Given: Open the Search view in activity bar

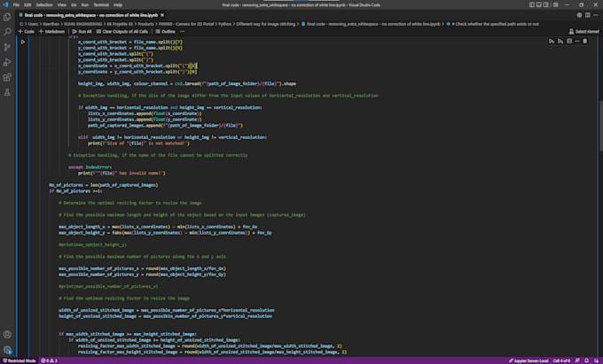Looking at the screenshot, I should pos(7,32).
